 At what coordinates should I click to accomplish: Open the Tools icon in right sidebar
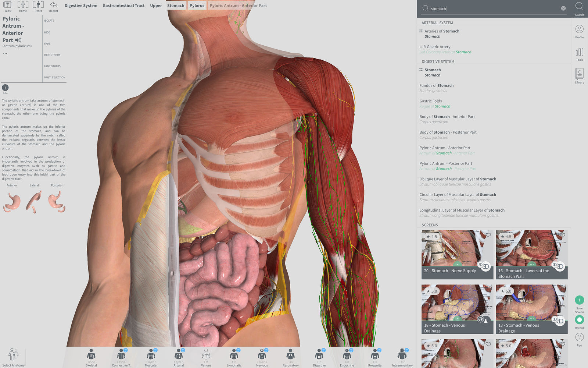coord(579,53)
